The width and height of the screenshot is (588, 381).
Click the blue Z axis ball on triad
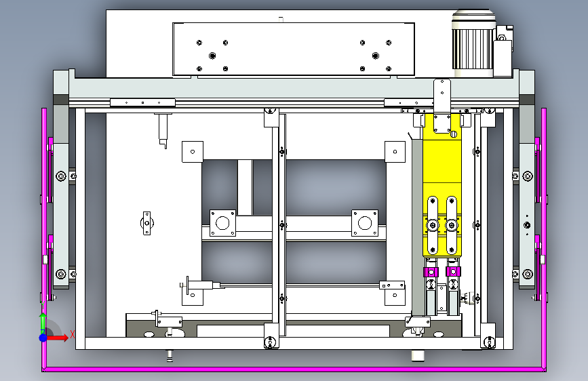(x=43, y=338)
